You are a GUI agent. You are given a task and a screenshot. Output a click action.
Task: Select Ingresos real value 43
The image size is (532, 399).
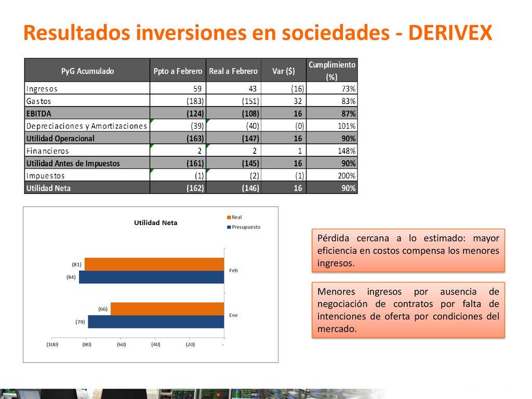tap(253, 89)
